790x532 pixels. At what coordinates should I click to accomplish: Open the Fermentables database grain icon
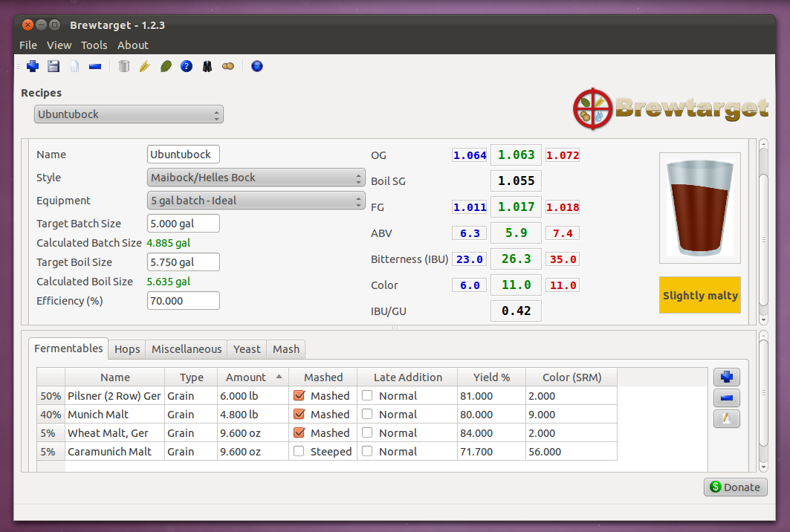(x=145, y=66)
